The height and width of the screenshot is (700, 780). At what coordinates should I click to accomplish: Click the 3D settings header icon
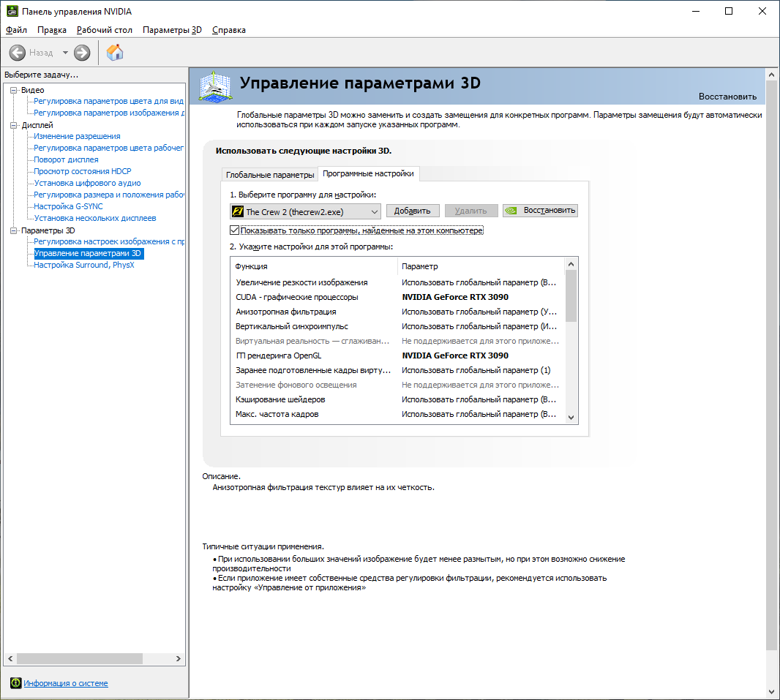click(215, 86)
